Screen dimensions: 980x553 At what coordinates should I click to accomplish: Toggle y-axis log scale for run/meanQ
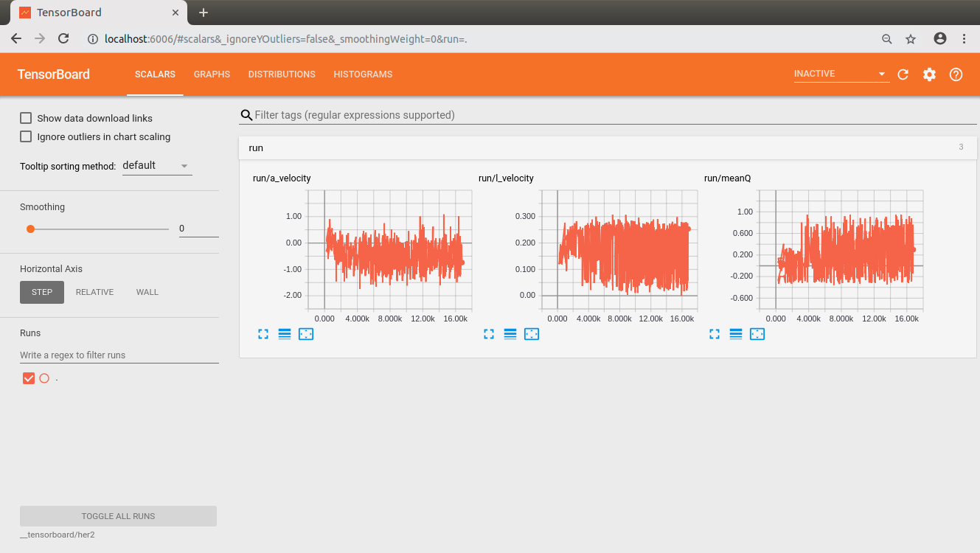pos(736,334)
